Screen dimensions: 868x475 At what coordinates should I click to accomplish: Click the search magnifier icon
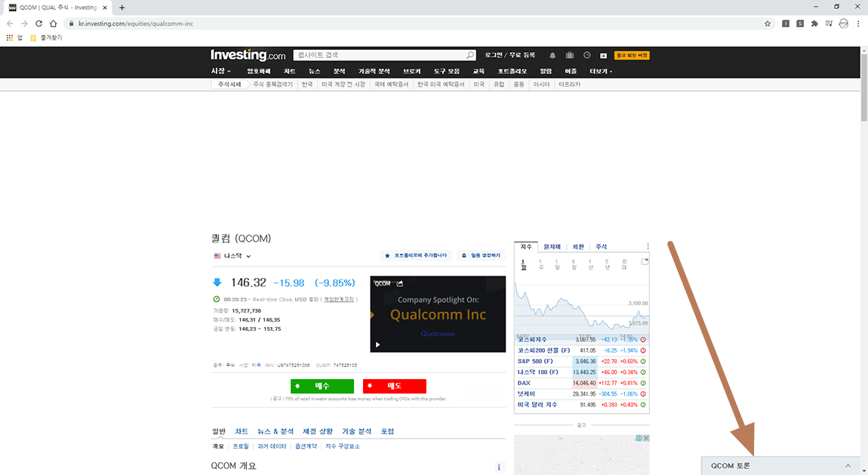coord(470,55)
